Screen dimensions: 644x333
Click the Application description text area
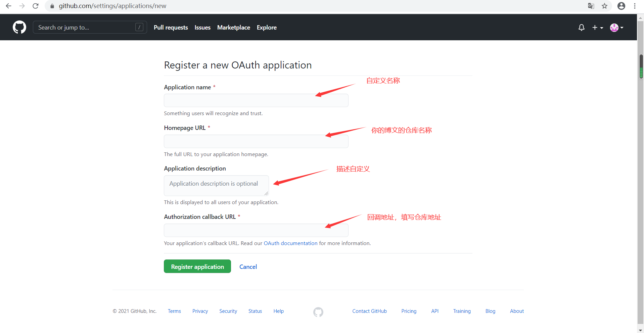[x=216, y=186]
